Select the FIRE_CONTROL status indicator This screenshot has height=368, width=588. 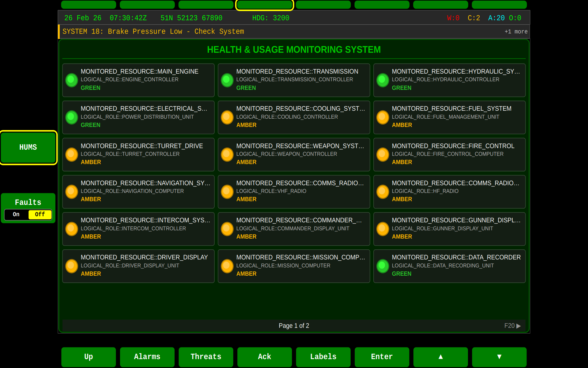(382, 155)
